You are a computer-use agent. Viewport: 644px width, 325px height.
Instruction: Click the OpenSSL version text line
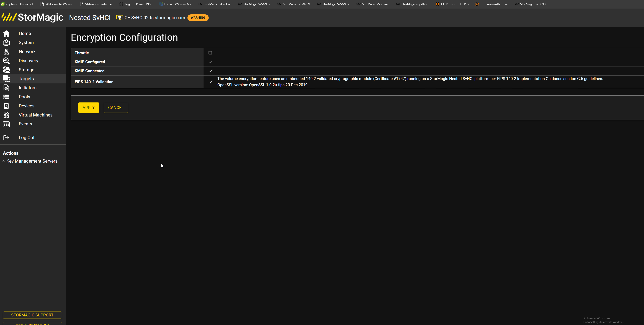262,85
